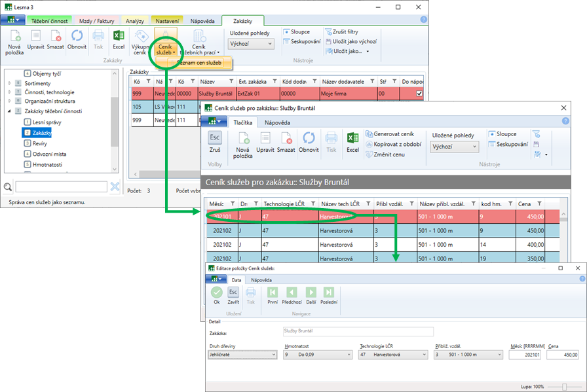Open the Druh dřeviny Jehličnaté dropdown
The height and width of the screenshot is (392, 587).
coord(242,355)
